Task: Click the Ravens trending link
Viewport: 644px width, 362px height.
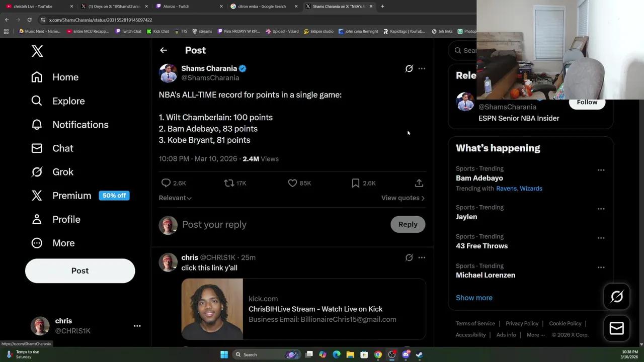Action: coord(506,189)
